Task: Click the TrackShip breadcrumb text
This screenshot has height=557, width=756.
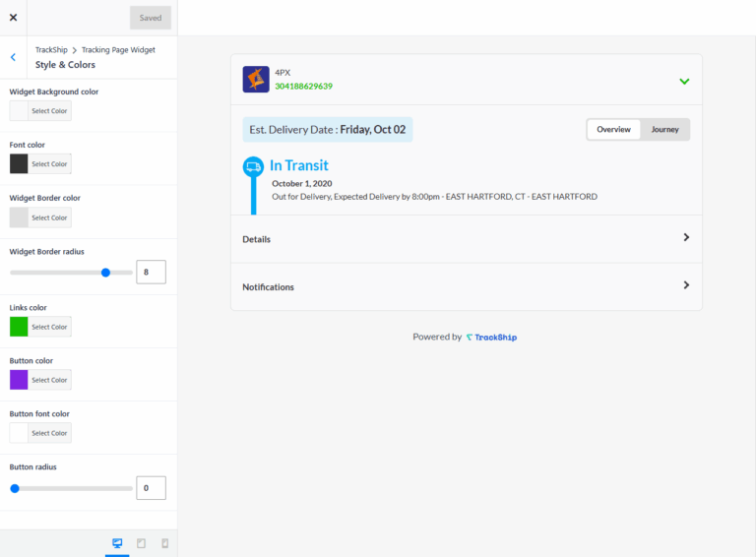Action: tap(51, 49)
